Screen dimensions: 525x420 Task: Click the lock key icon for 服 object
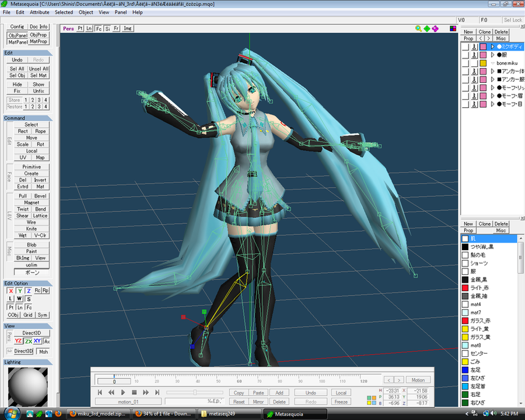(x=474, y=55)
